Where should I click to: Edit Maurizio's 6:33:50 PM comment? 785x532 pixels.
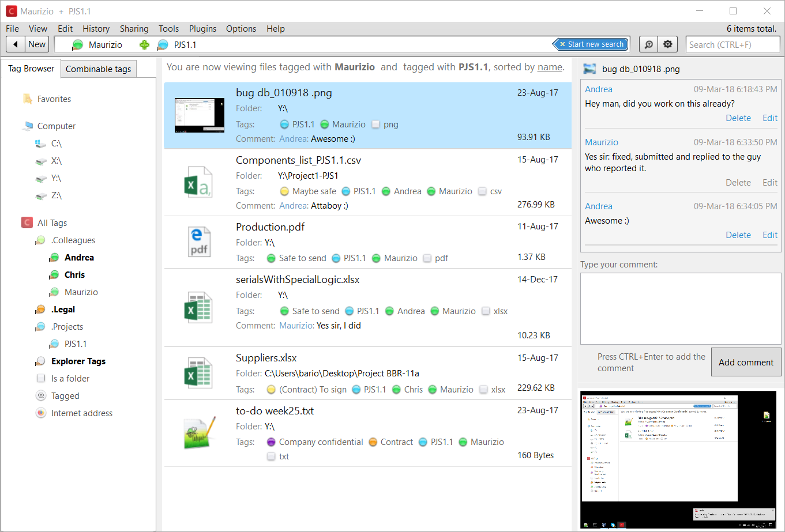coord(770,182)
